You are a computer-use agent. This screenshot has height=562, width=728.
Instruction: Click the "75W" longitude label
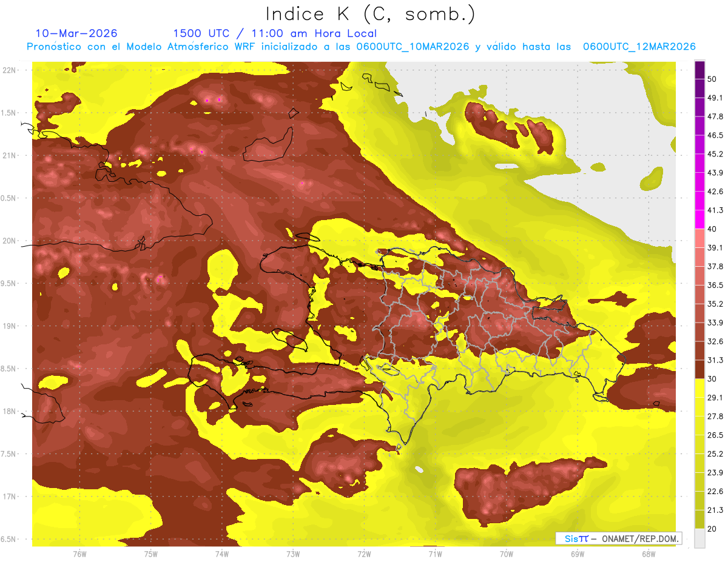150,554
